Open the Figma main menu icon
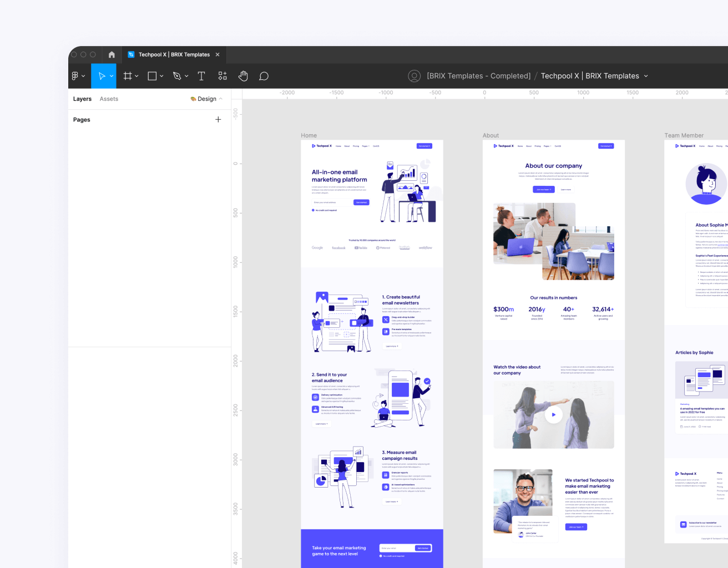 (75, 76)
